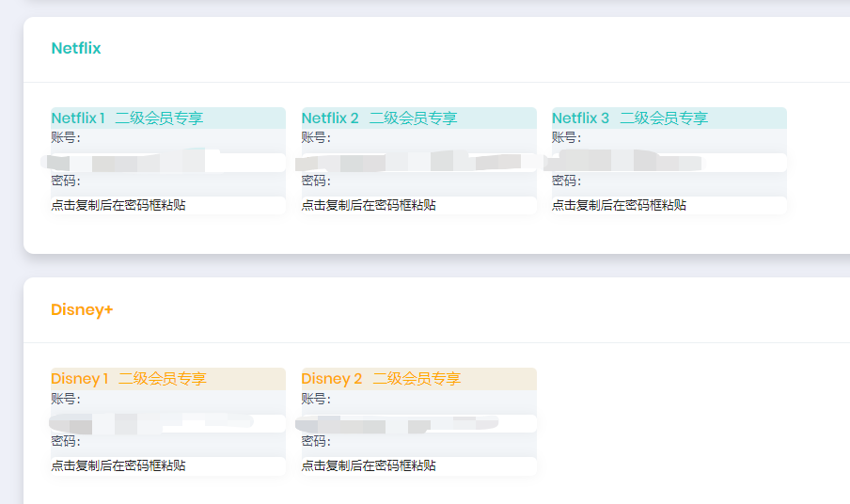The image size is (850, 504).
Task: Select the Disney 2 card title
Action: [381, 379]
